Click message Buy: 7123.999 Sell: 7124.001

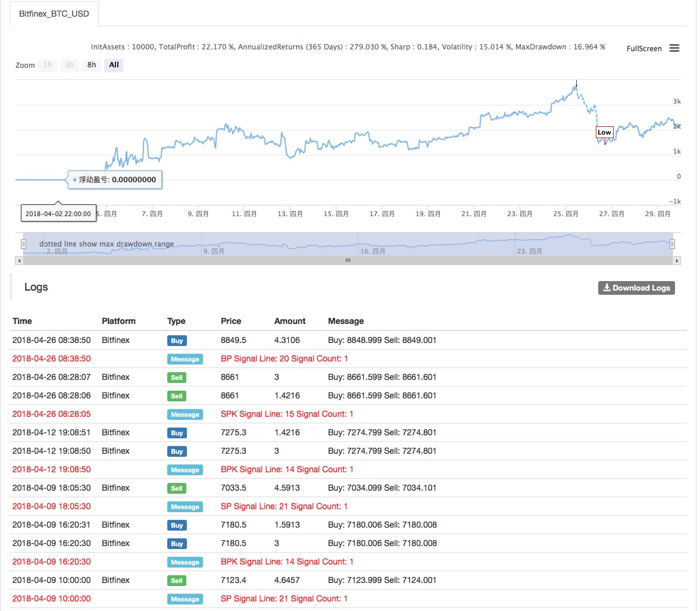click(382, 580)
